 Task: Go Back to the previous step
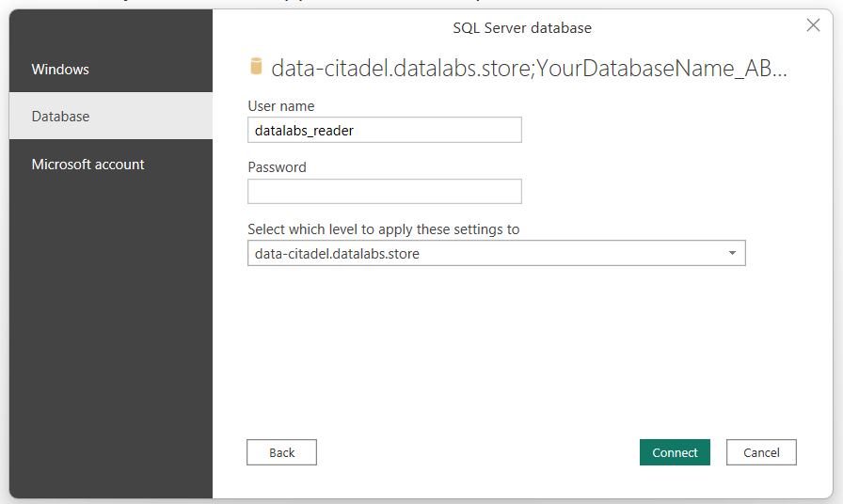tap(281, 452)
